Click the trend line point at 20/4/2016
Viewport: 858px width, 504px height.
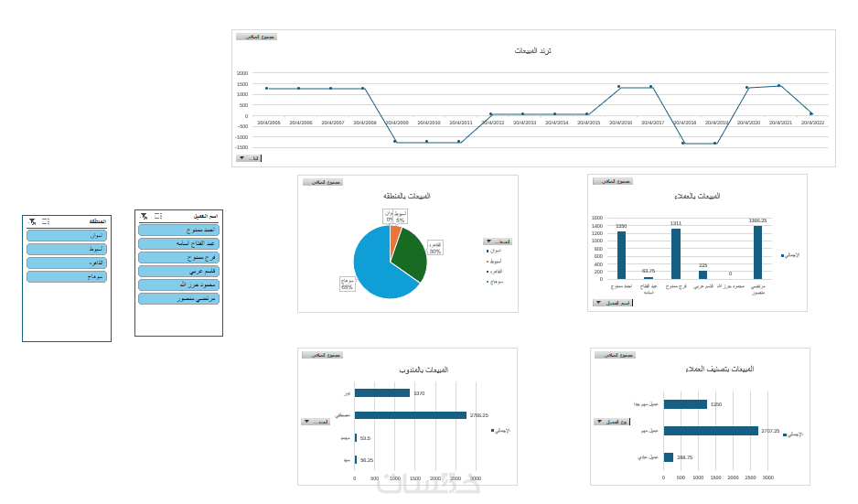coord(619,87)
